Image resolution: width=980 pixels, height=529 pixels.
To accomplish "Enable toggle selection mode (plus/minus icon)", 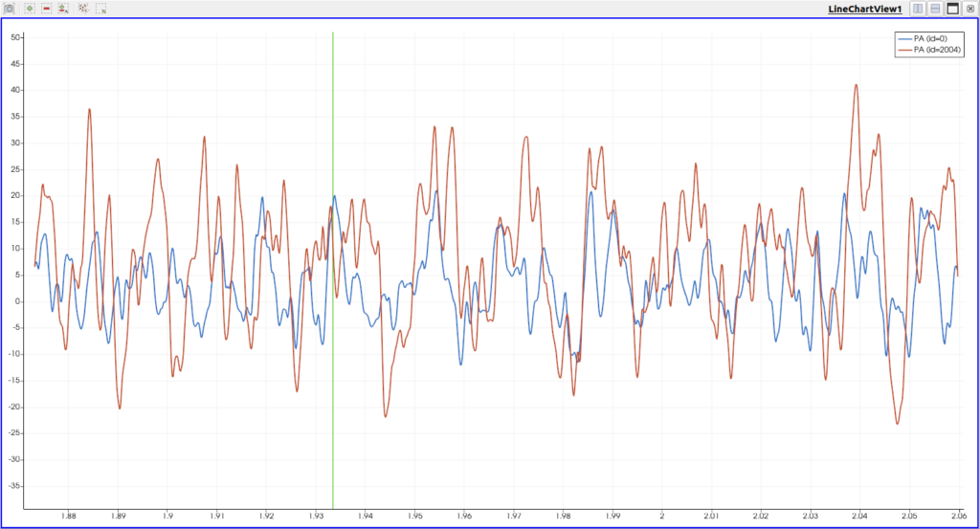I will pyautogui.click(x=63, y=8).
